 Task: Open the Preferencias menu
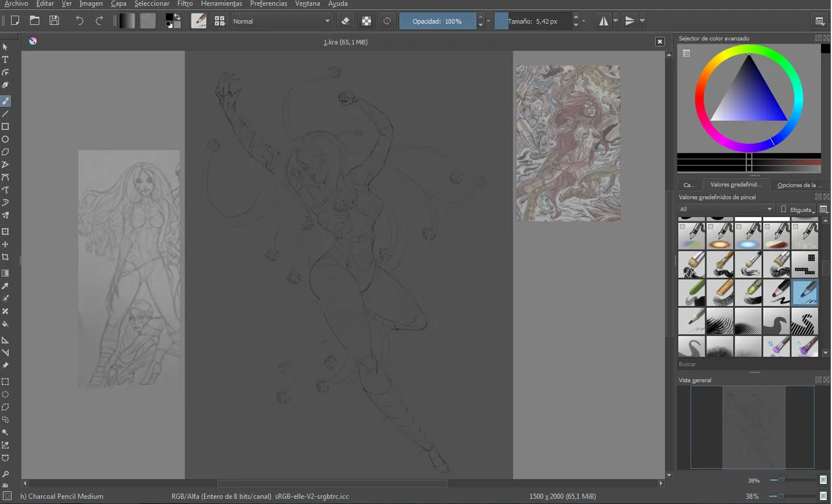click(x=268, y=4)
